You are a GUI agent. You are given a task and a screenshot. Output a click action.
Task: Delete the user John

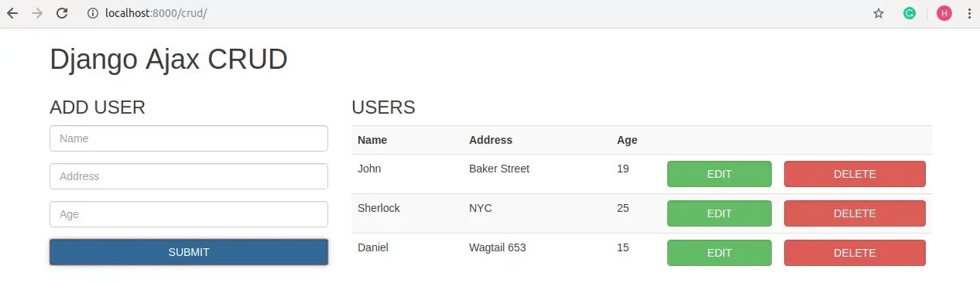855,174
